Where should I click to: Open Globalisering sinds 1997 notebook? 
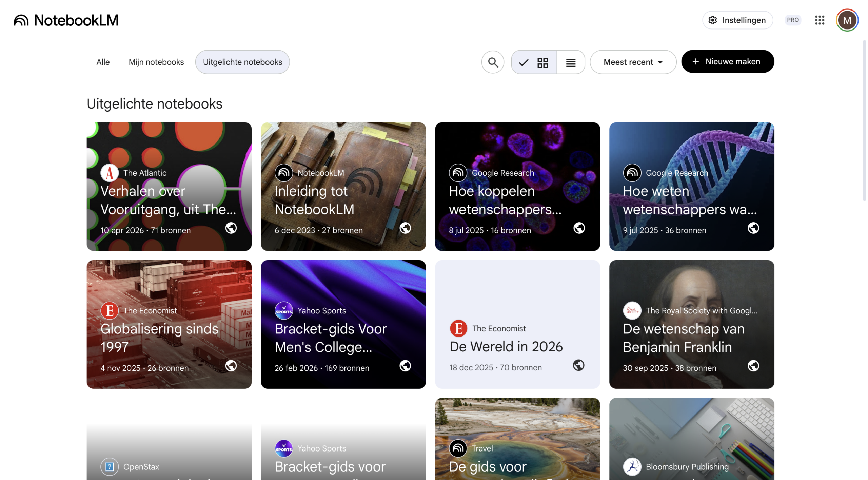169,324
